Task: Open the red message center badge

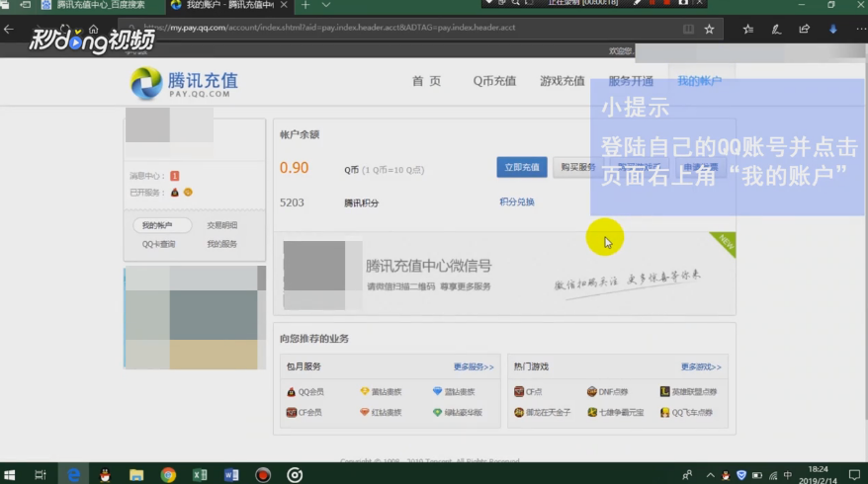Action: [x=174, y=176]
